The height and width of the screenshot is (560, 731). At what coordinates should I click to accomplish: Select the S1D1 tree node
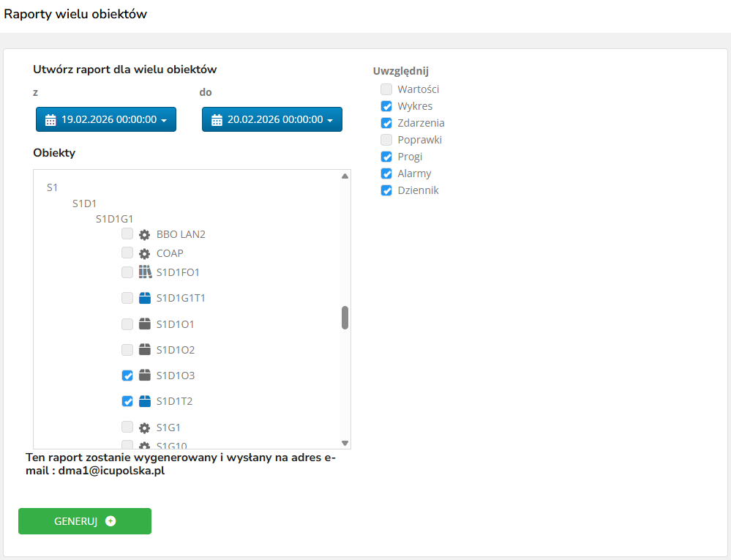84,204
